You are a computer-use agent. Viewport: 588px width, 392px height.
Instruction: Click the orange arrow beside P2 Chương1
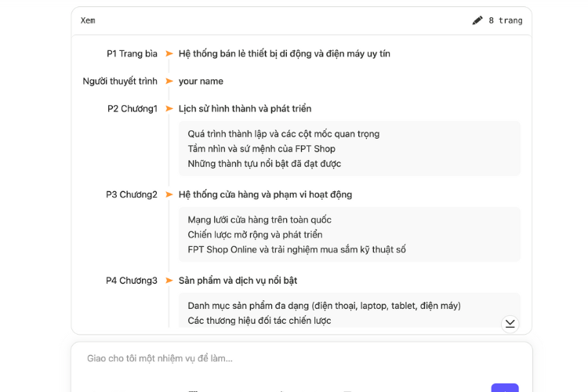coord(169,109)
